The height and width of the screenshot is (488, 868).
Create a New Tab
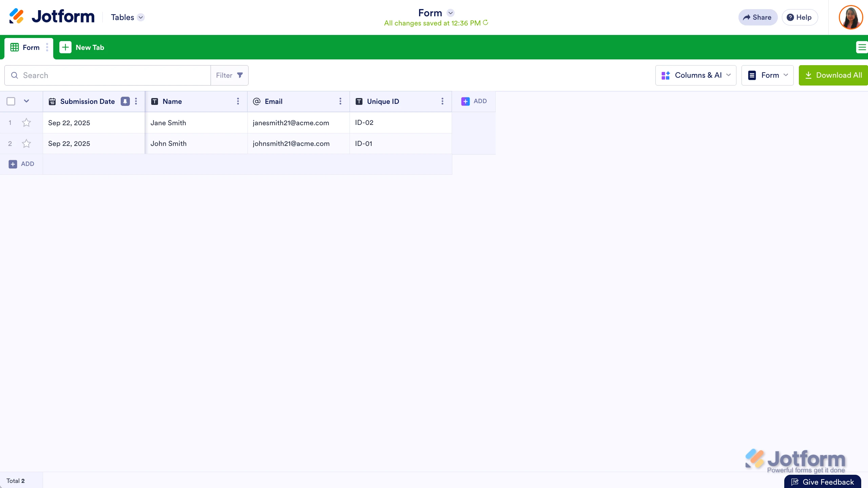click(x=82, y=47)
